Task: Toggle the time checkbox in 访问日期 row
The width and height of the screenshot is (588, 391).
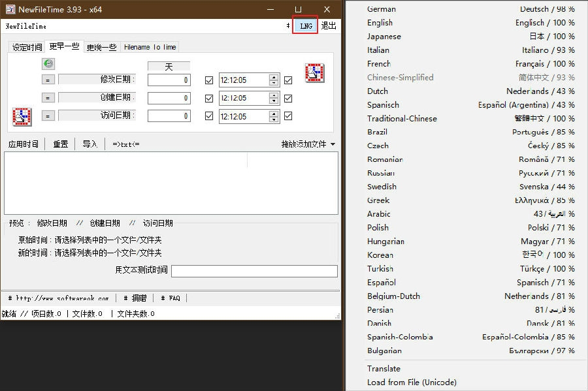Action: 209,116
